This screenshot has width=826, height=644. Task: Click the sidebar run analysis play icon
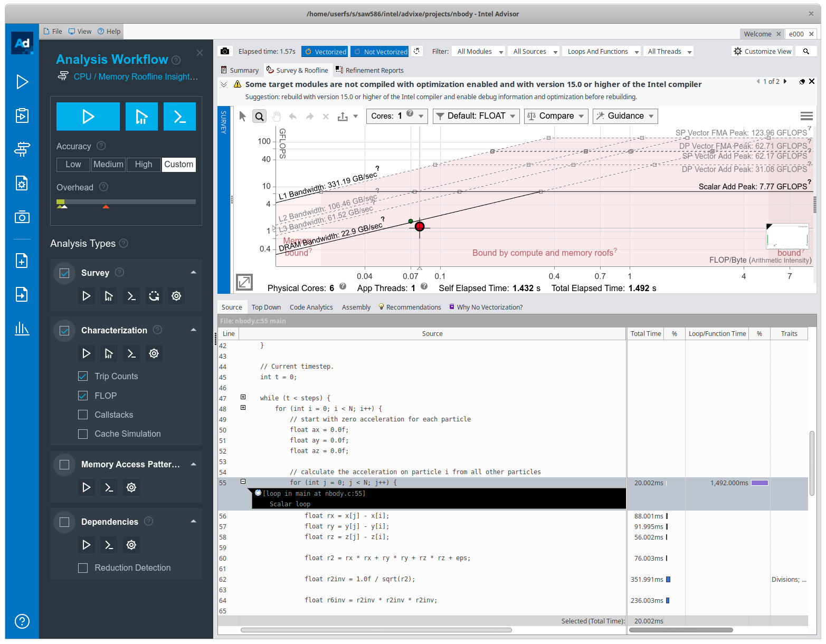coord(22,82)
